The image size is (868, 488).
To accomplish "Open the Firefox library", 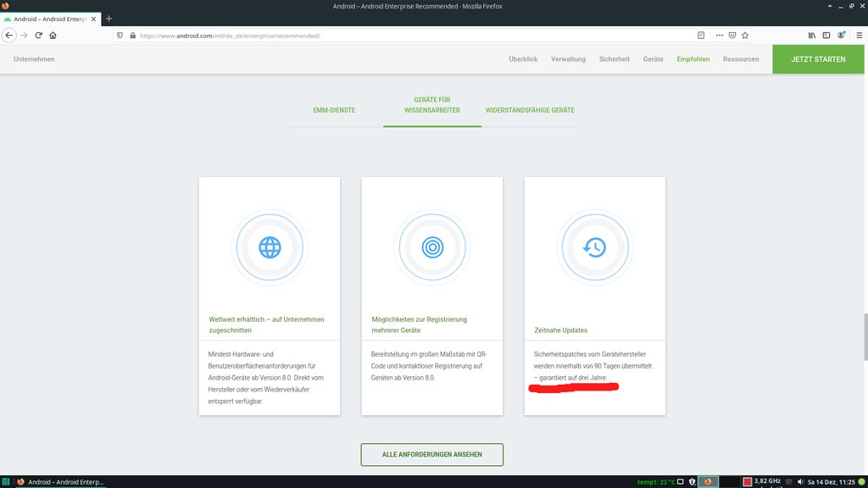I will coord(811,36).
